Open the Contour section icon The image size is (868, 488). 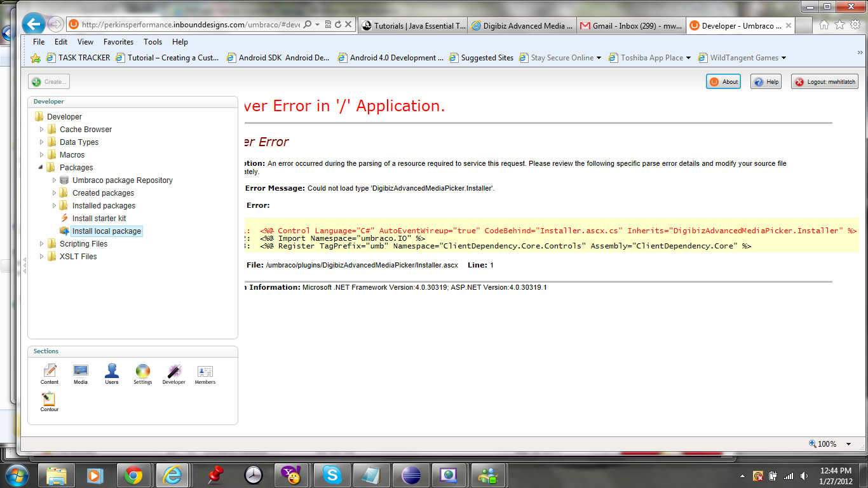[x=50, y=402]
